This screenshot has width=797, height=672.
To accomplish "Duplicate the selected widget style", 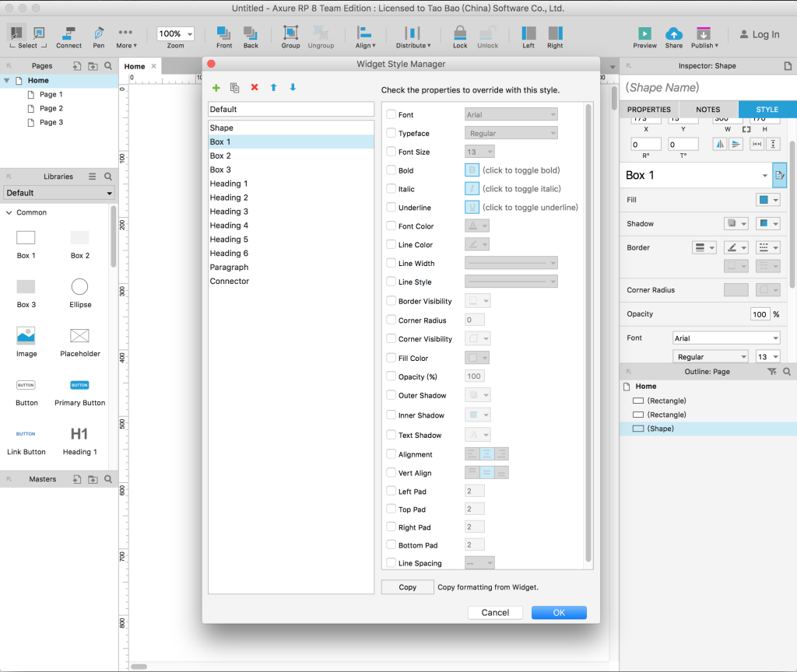I will click(235, 87).
